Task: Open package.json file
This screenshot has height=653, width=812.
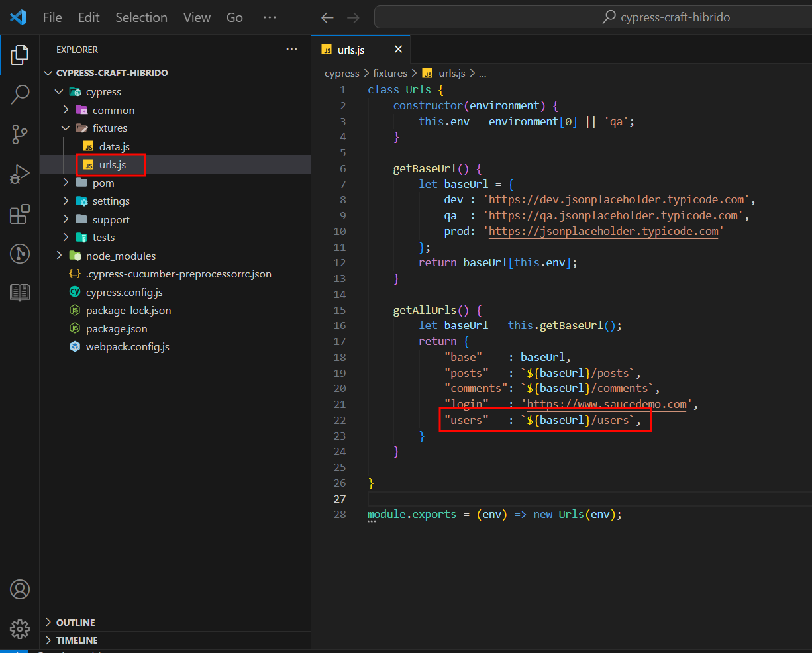Action: coord(176,328)
